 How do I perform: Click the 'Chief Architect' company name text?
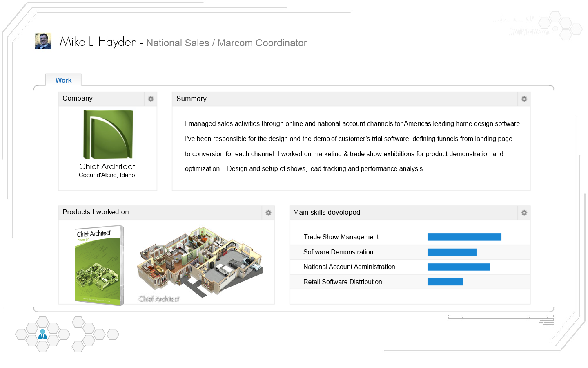point(107,166)
